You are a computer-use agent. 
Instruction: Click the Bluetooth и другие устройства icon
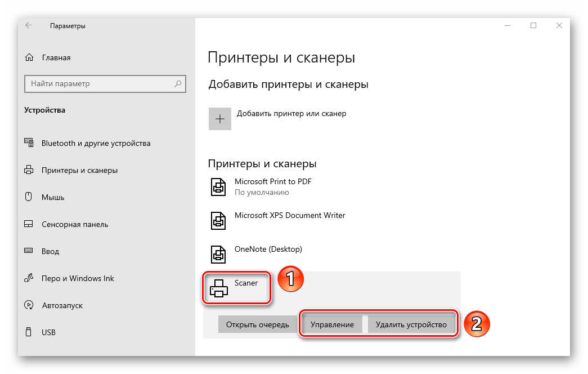[x=29, y=143]
